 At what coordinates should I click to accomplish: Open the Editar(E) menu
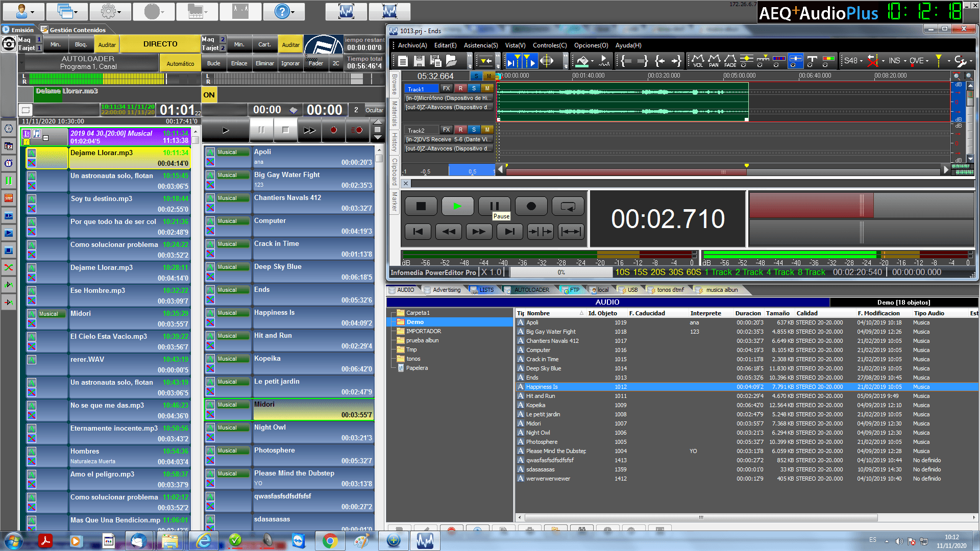(445, 45)
